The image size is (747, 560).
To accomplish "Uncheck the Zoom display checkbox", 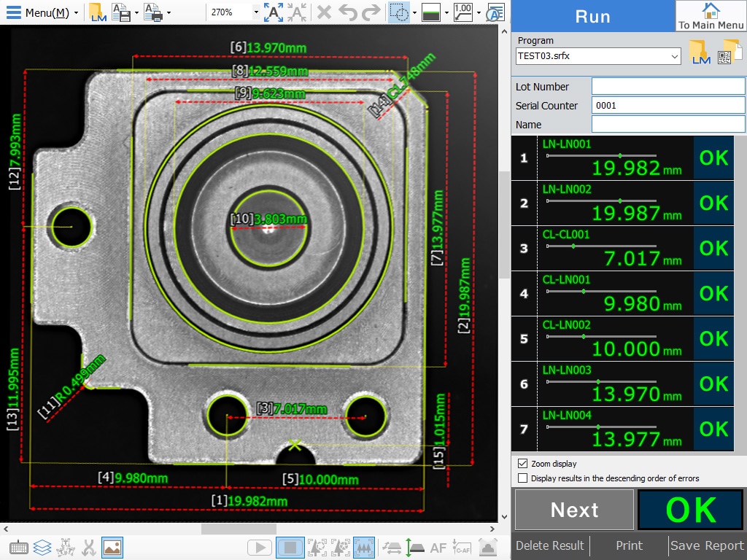I will tap(522, 464).
